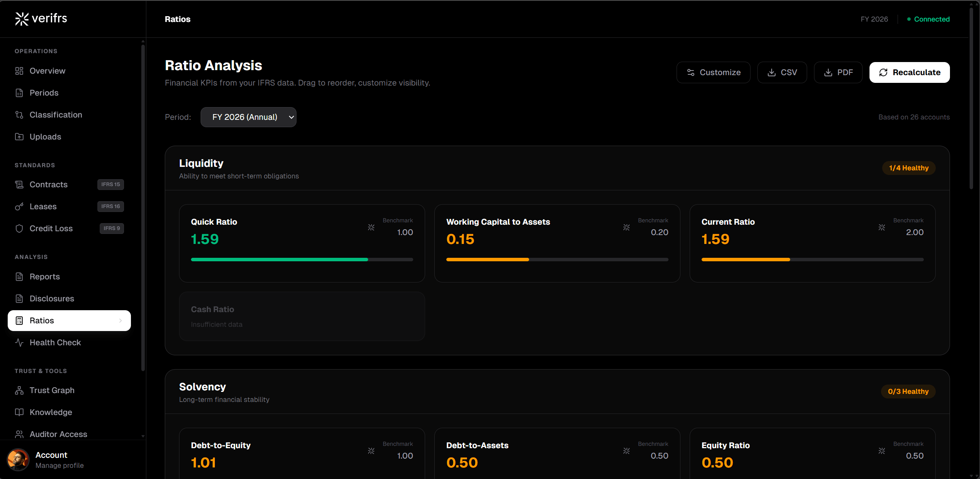Open the FY 2026 Annual period dropdown
This screenshot has height=479, width=980.
tap(248, 117)
